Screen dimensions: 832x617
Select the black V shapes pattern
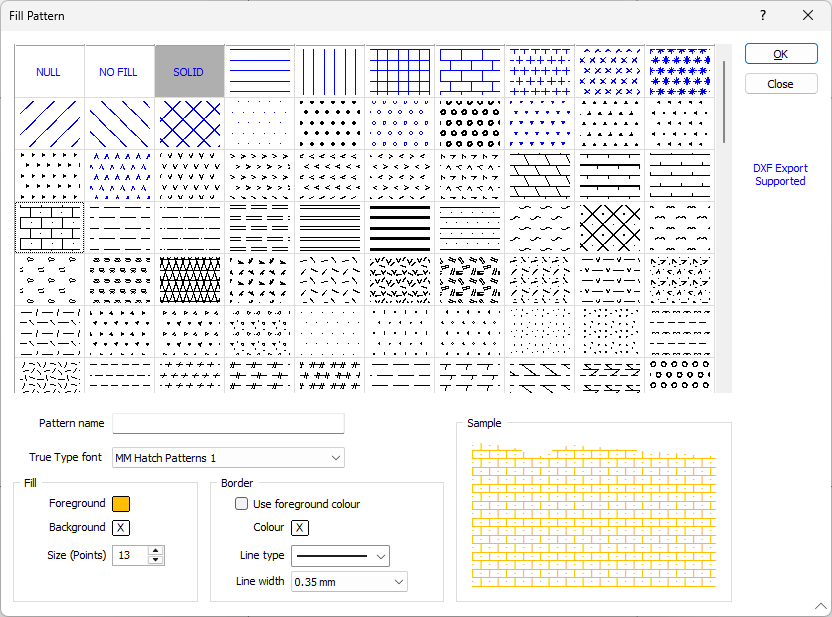pyautogui.click(x=189, y=176)
